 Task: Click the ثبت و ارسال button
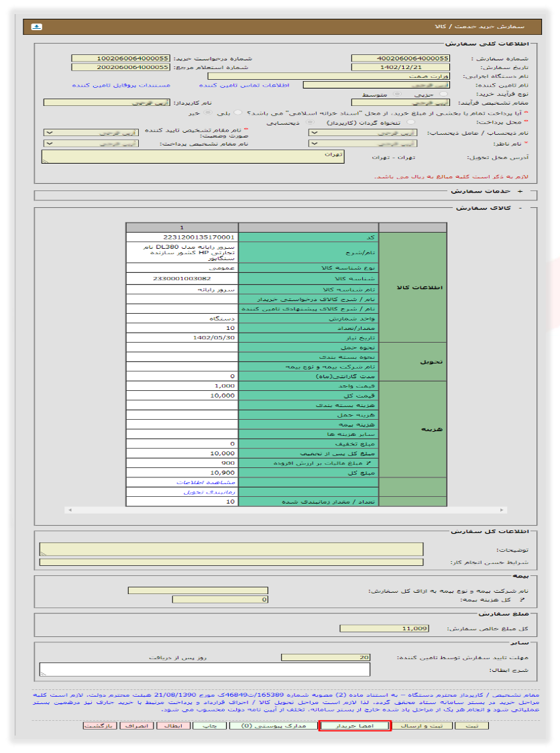point(422,726)
